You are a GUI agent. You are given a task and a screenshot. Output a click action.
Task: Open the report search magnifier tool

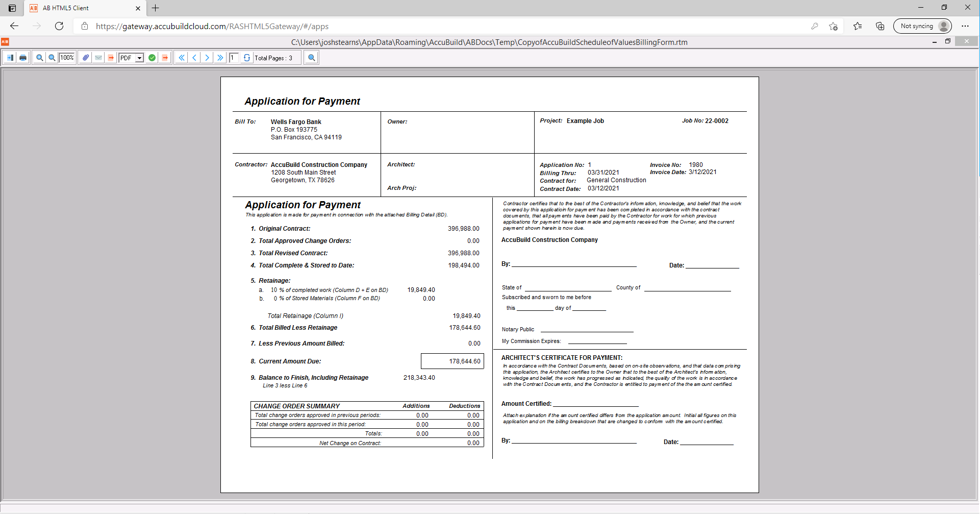point(311,57)
